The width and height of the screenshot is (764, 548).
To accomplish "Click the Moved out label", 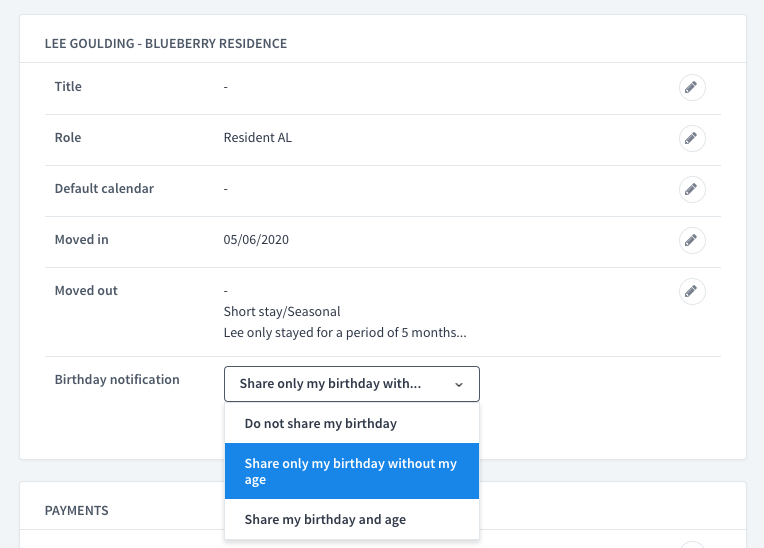I will (86, 291).
